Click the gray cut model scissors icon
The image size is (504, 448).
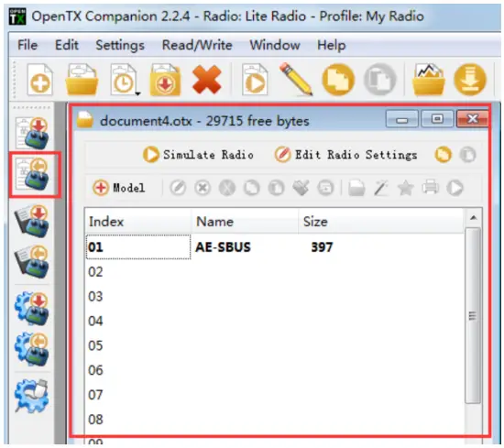click(x=227, y=188)
